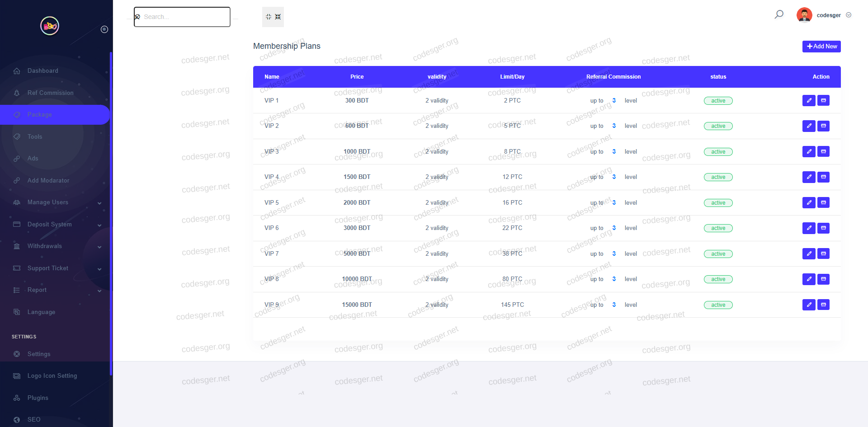Click the site logo in the sidebar
This screenshot has width=868, height=427.
pos(50,26)
